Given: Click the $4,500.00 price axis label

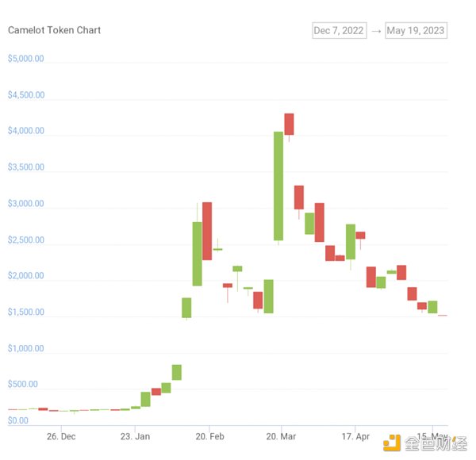Looking at the screenshot, I should pos(26,95).
